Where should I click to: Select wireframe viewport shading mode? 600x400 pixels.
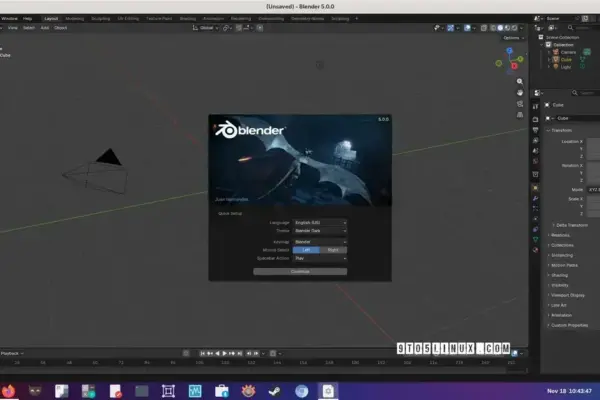pyautogui.click(x=493, y=28)
